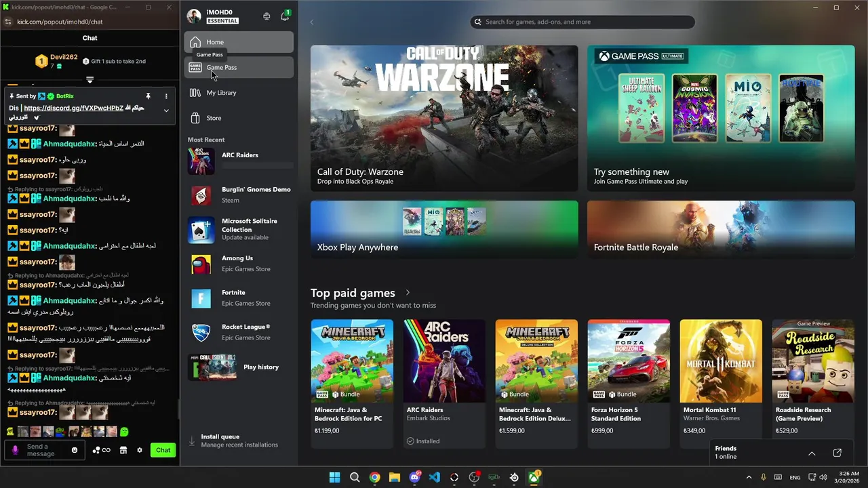Open pinned message three-dot menu
The width and height of the screenshot is (868, 488).
pos(166,96)
